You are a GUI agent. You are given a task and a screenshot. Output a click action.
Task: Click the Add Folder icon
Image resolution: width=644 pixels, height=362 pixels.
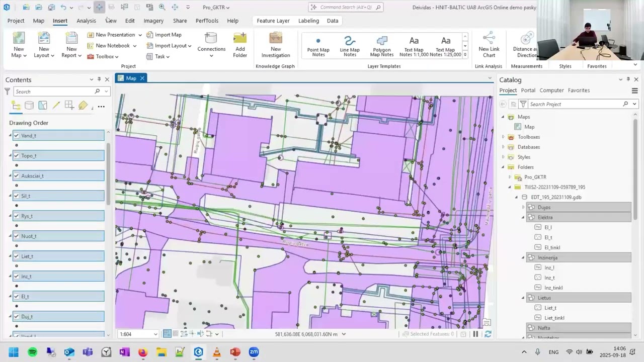click(240, 39)
